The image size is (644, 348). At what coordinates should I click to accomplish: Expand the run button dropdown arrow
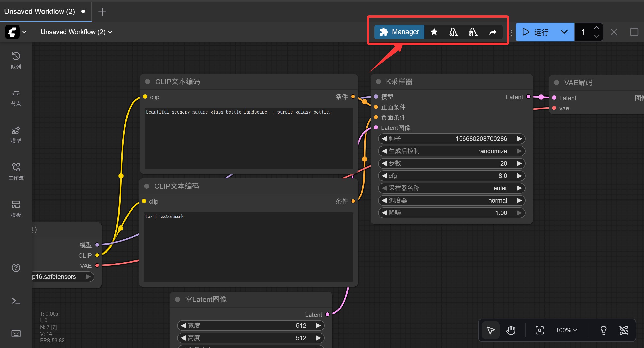(564, 32)
